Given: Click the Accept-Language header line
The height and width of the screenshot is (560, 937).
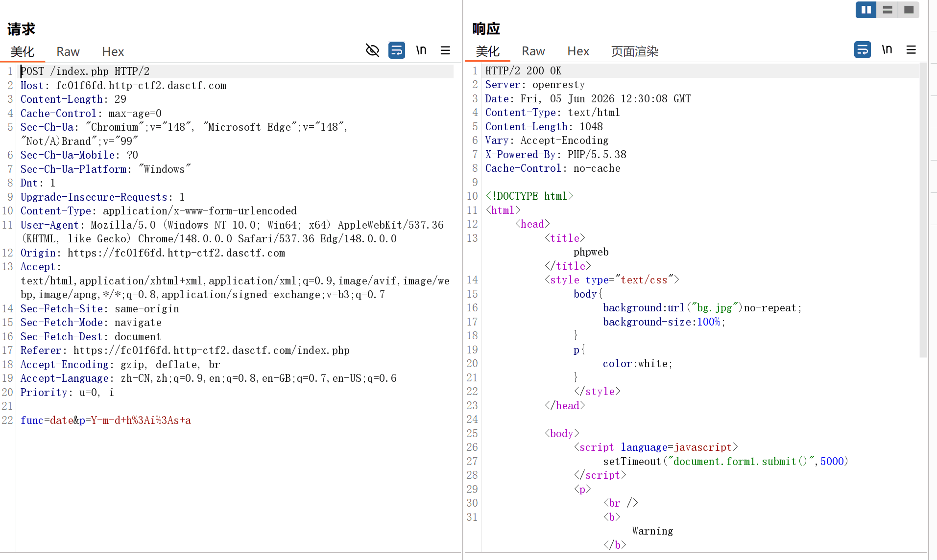Looking at the screenshot, I should pos(209,378).
